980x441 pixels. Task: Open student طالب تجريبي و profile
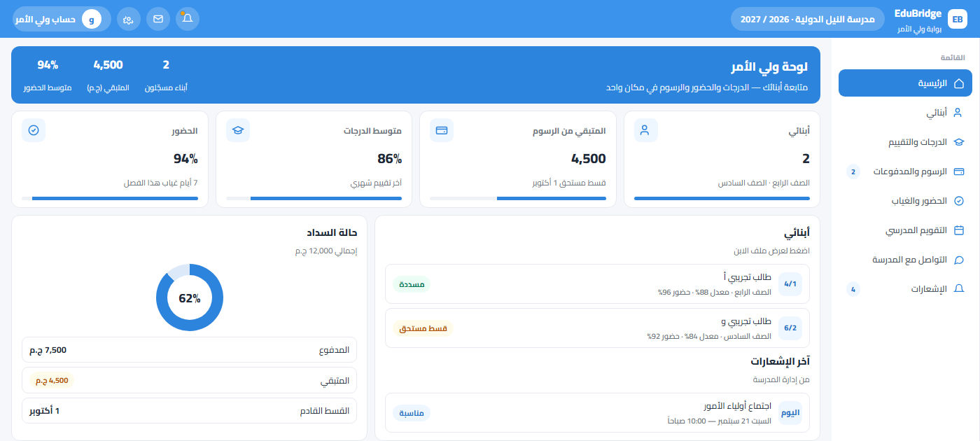597,328
